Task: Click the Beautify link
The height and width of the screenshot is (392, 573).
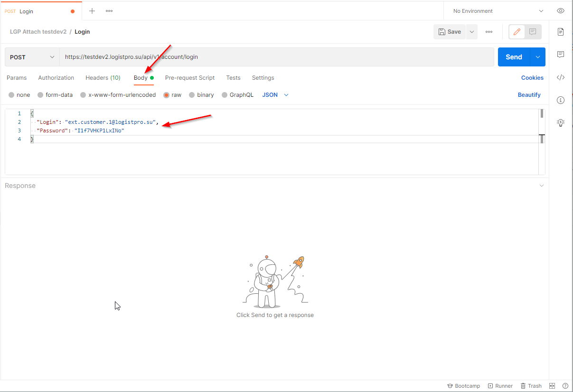Action: point(529,95)
